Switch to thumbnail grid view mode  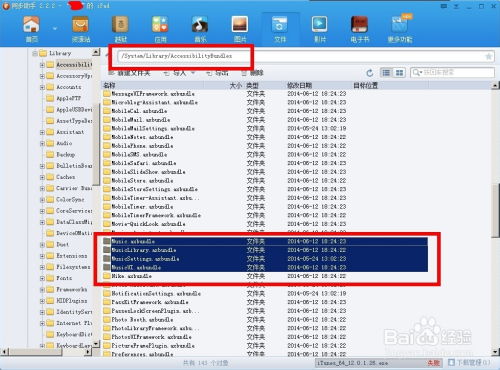pyautogui.click(x=399, y=72)
